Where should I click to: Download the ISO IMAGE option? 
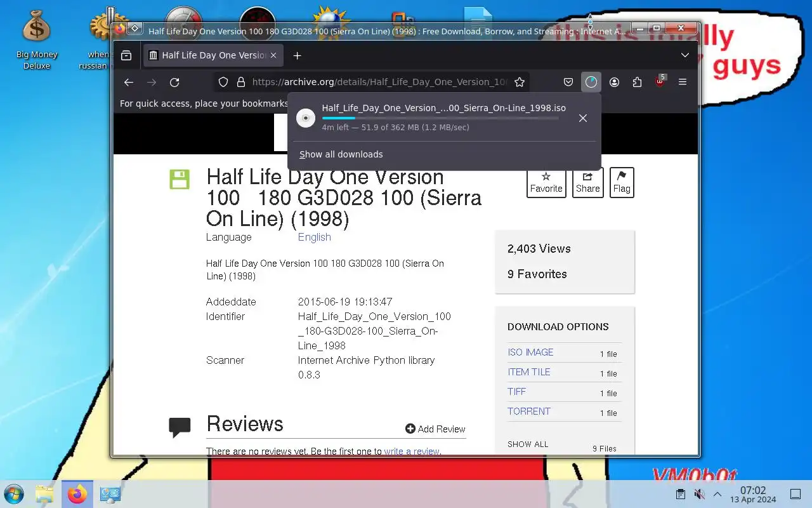530,352
